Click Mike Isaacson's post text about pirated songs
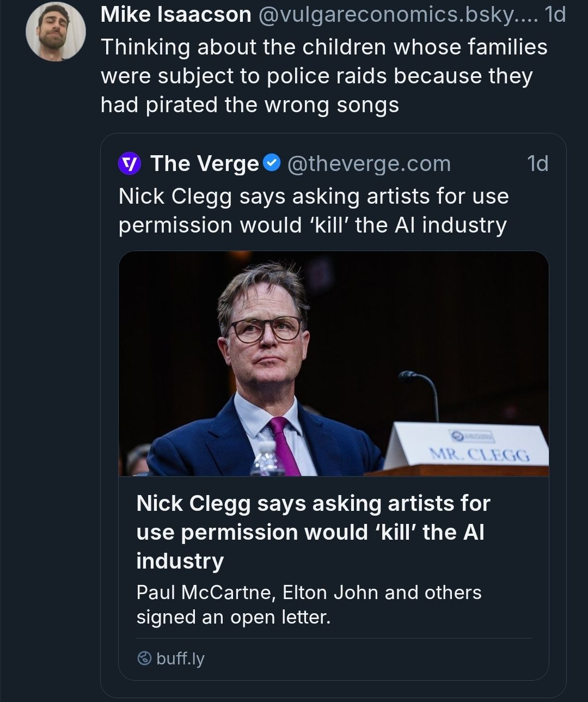The height and width of the screenshot is (702, 588). [323, 76]
